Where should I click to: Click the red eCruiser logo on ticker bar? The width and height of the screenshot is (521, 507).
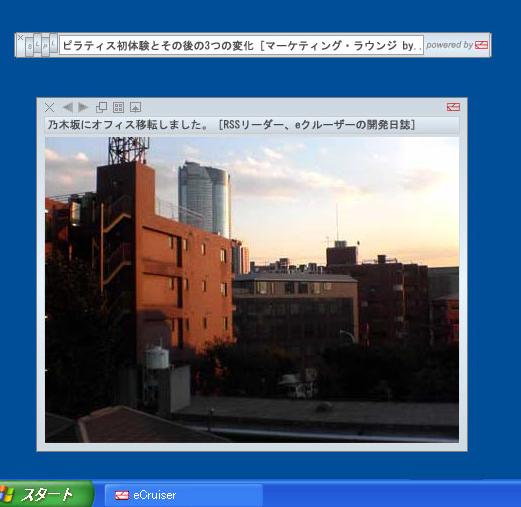(x=481, y=45)
